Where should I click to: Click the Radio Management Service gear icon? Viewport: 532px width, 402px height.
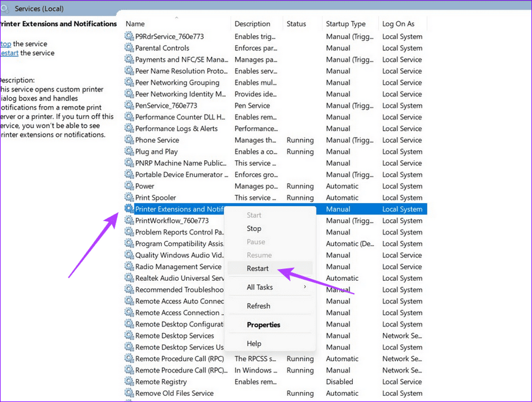point(129,267)
